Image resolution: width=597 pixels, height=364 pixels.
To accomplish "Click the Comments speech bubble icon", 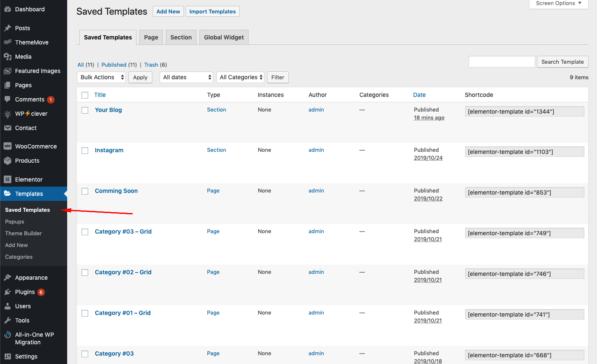I will [x=8, y=99].
